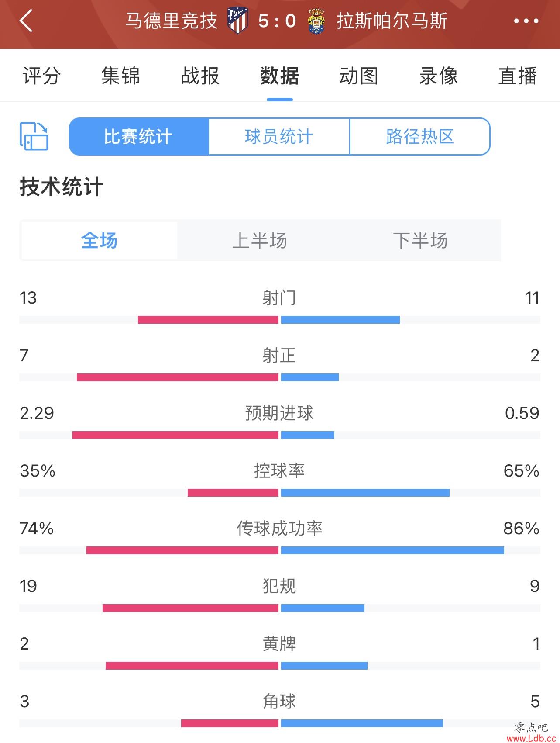Open the three-dot more options menu
This screenshot has width=560, height=743.
point(526,21)
